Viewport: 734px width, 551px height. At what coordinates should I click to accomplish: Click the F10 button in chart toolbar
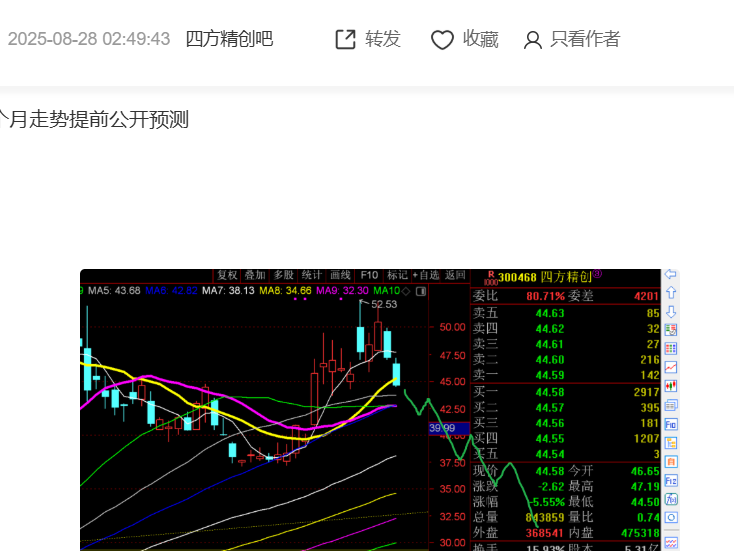point(369,275)
